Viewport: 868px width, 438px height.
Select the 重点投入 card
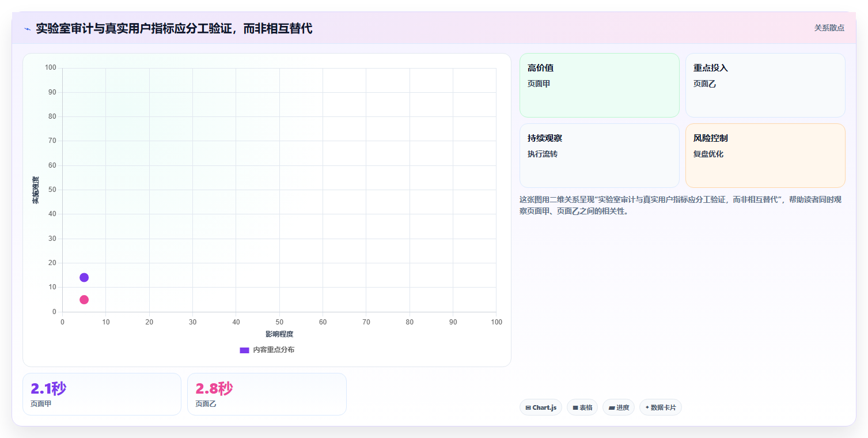coord(765,85)
